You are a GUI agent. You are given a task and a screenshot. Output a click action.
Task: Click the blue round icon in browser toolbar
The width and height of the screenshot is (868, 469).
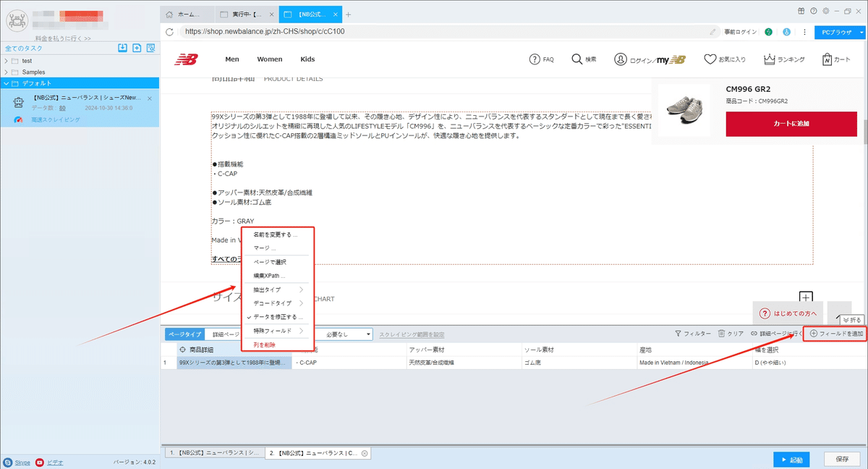786,32
